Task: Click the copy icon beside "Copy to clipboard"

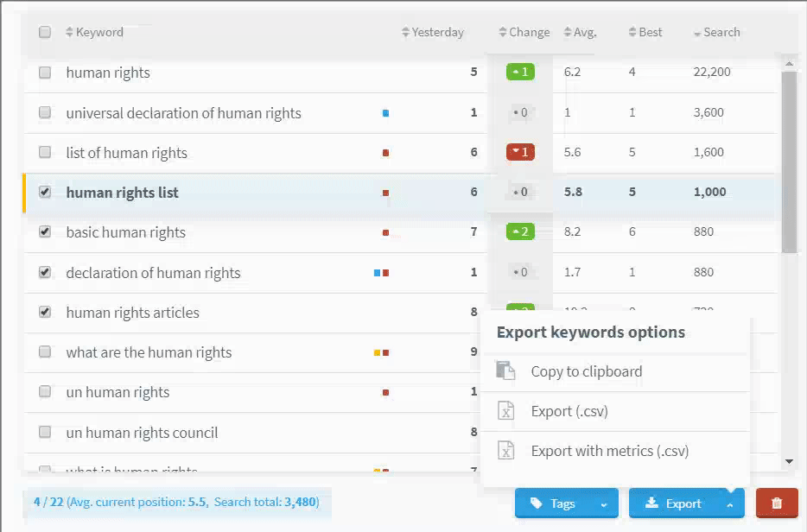Action: [506, 370]
